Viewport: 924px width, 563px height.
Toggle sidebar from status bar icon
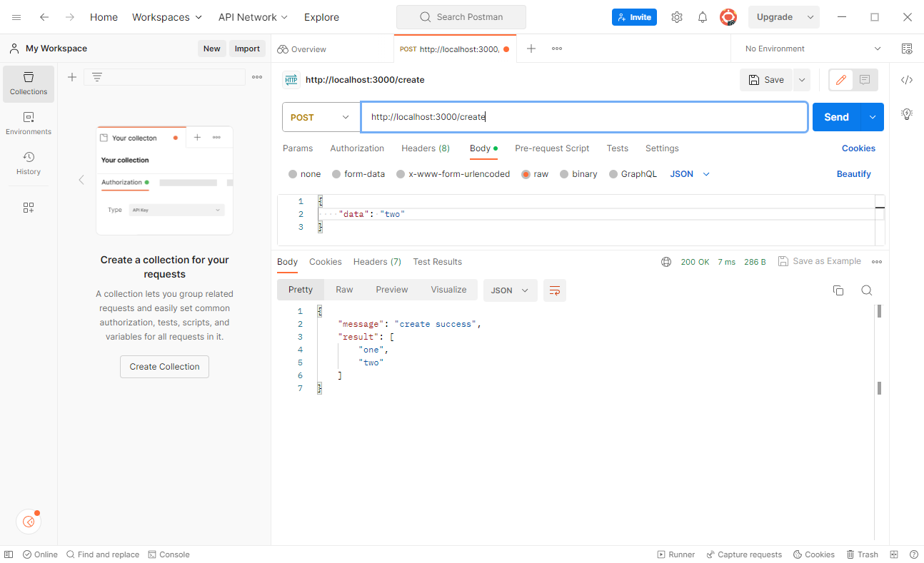[x=9, y=554]
